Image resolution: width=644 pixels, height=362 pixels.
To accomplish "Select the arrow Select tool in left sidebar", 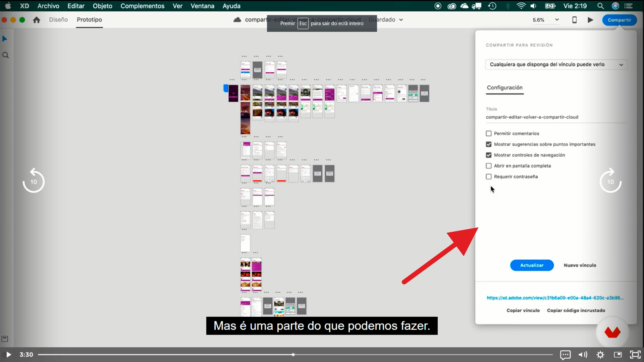I will tap(4, 39).
